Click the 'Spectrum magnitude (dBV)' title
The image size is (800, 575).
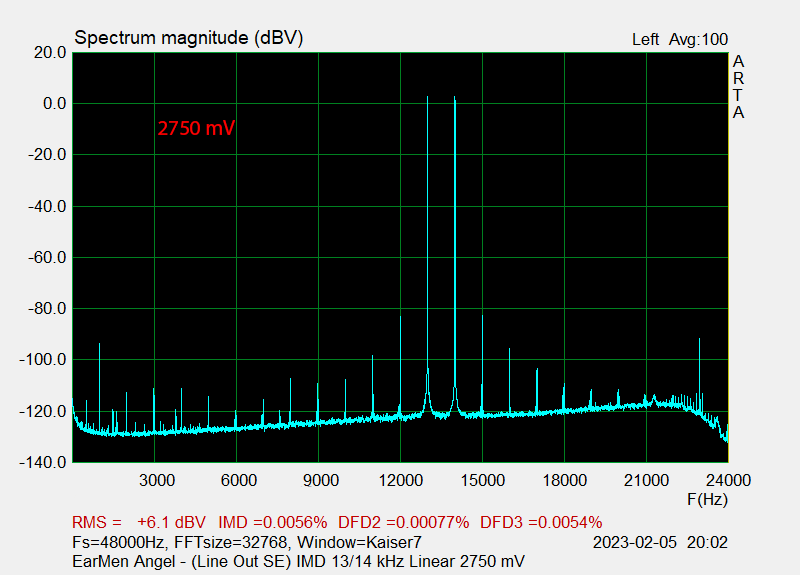pyautogui.click(x=189, y=38)
